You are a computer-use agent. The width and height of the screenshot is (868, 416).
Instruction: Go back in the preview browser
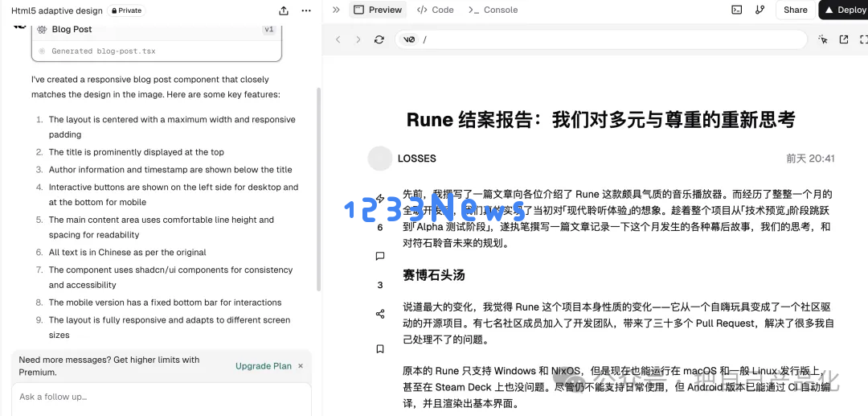338,39
